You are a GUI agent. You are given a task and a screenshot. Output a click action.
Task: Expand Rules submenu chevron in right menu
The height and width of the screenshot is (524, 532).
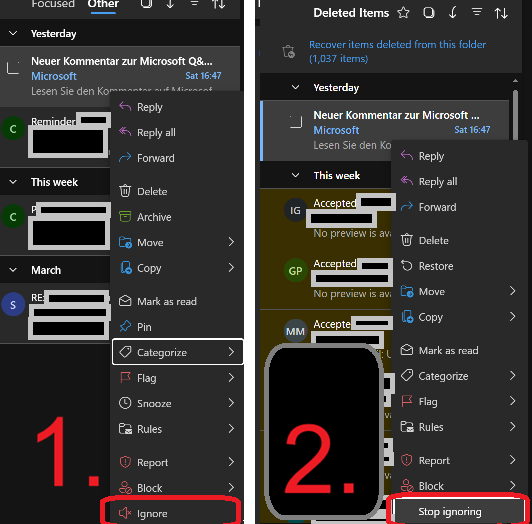click(x=513, y=426)
